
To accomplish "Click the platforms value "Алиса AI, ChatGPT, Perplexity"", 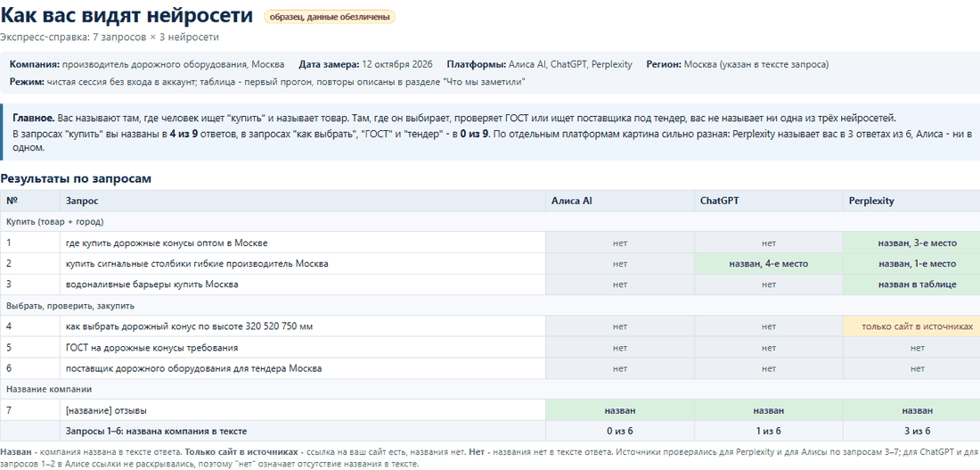I will click(570, 64).
